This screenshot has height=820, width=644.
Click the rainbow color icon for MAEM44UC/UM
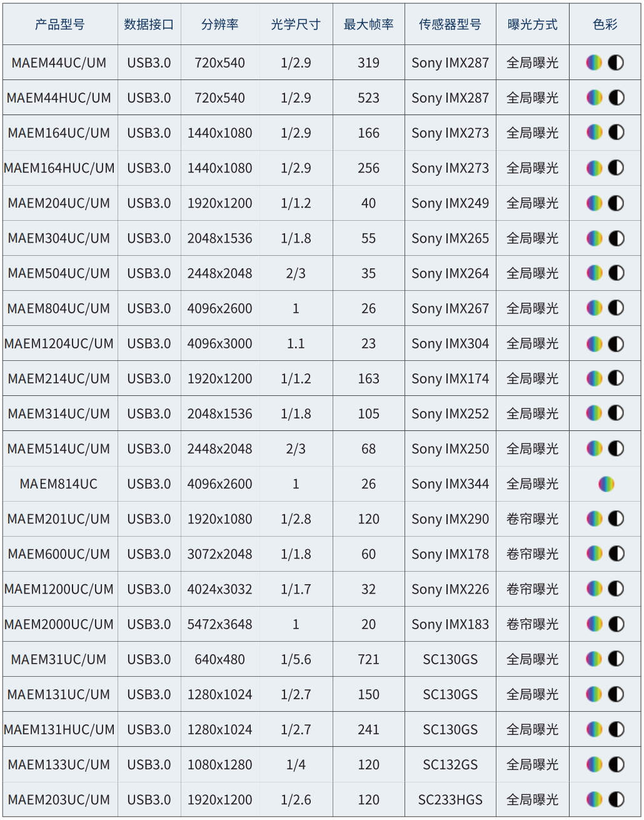click(594, 63)
